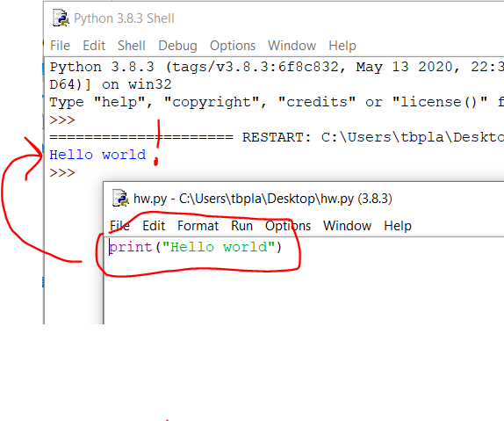Open Window menu in Python Shell window

coord(292,46)
